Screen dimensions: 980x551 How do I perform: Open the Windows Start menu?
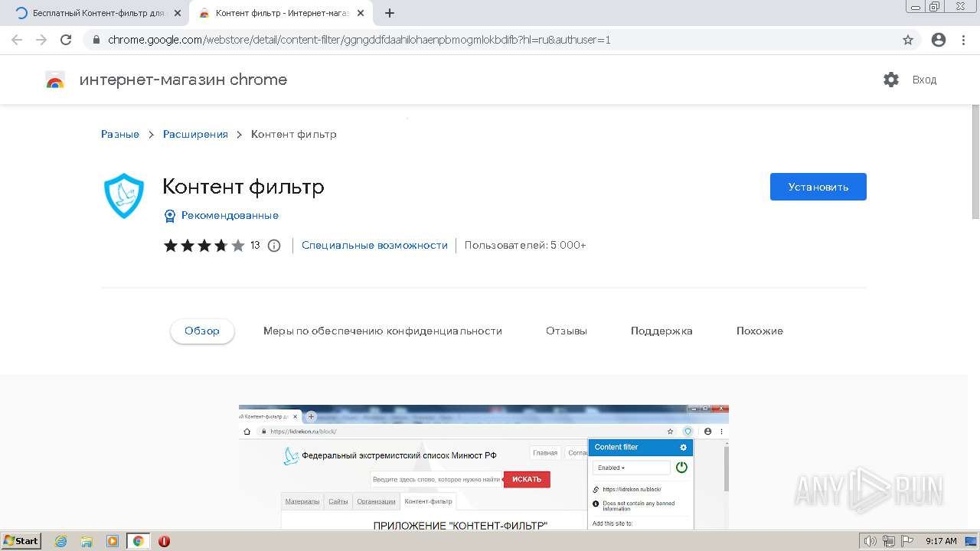click(x=21, y=540)
